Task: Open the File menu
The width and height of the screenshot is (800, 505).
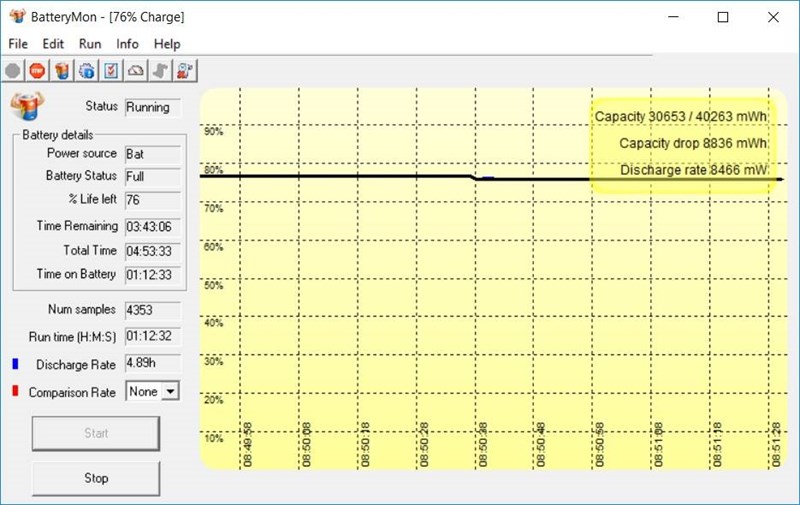Action: [19, 44]
